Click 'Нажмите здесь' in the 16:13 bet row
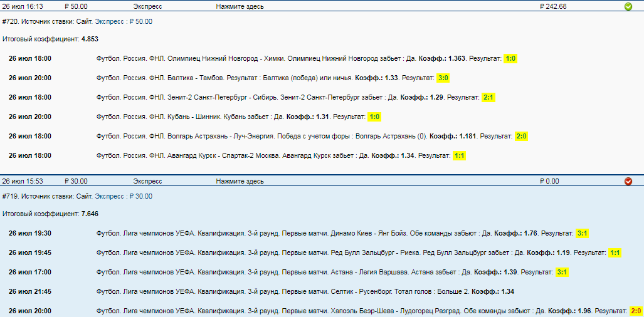644x317 pixels. click(x=240, y=6)
